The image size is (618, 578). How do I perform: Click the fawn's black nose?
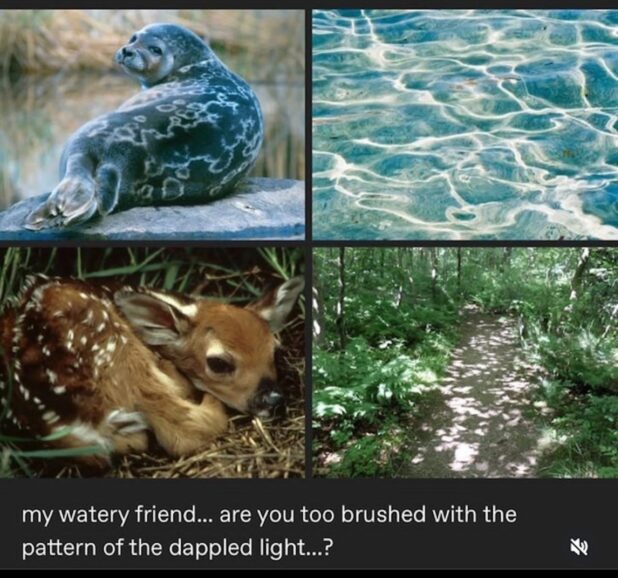click(269, 399)
